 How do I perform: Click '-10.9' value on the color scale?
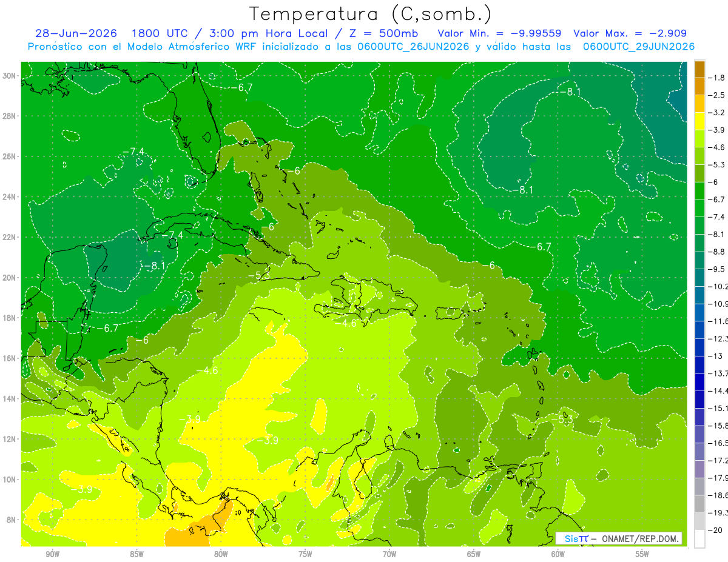(719, 304)
